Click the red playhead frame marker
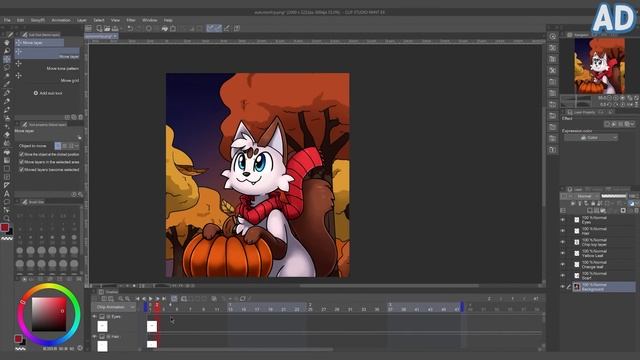640x360 pixels. 157,307
